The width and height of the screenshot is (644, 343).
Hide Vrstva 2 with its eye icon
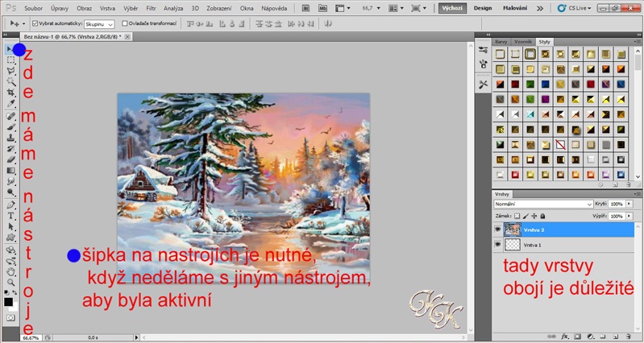point(498,229)
